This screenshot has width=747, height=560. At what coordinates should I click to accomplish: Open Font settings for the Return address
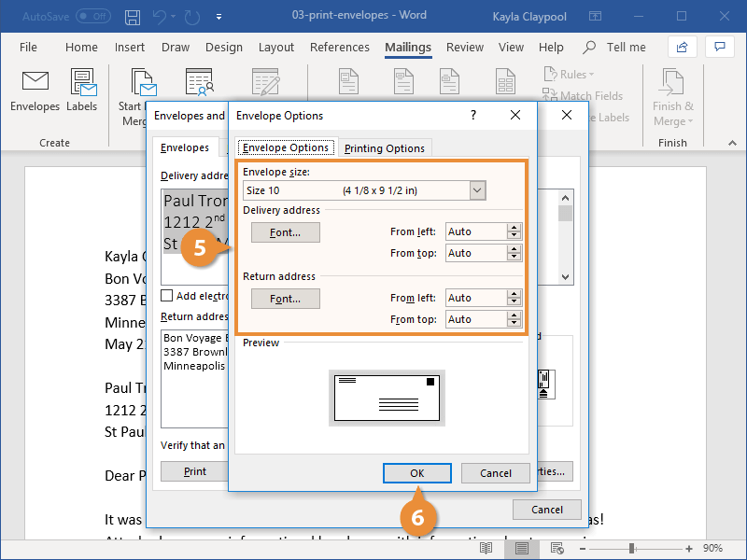(285, 299)
